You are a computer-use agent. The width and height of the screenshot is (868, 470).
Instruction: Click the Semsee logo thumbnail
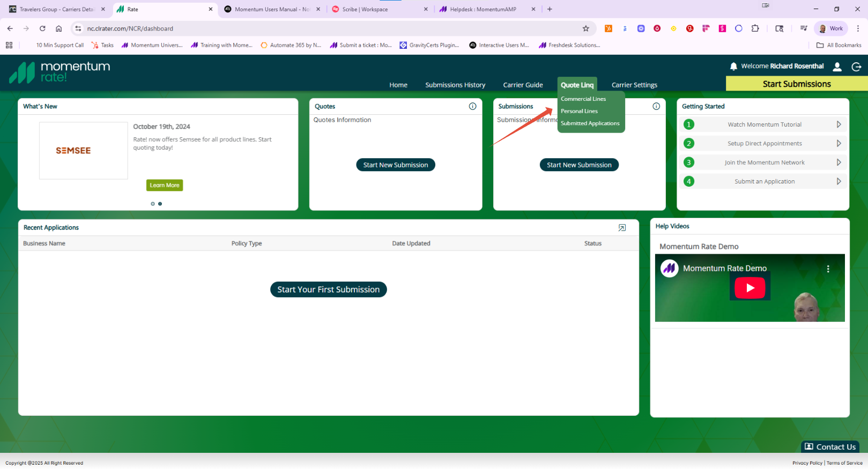(84, 151)
